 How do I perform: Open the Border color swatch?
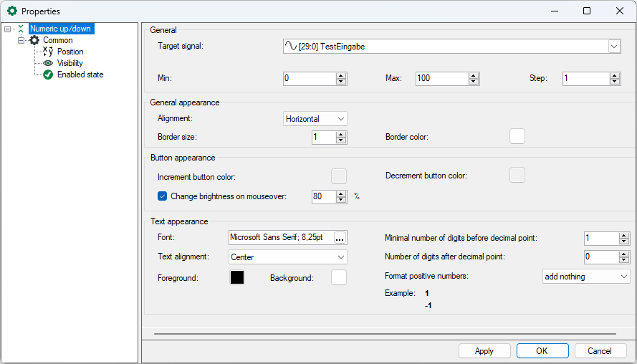[517, 136]
